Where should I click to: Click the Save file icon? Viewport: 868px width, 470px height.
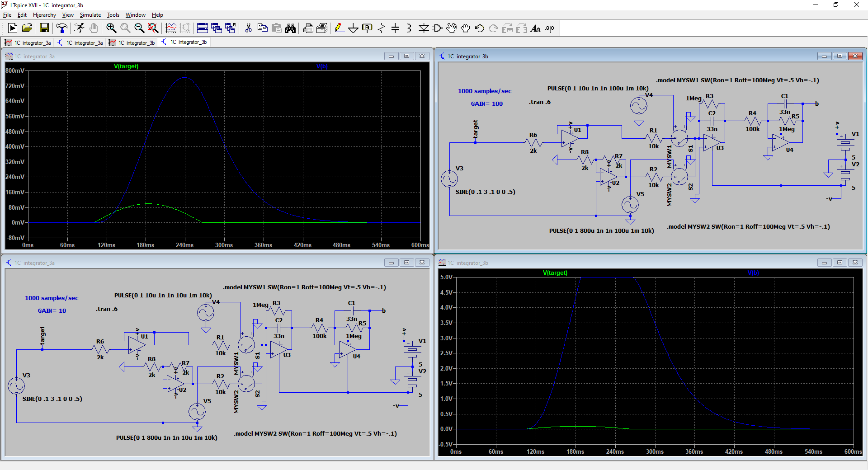click(x=44, y=28)
